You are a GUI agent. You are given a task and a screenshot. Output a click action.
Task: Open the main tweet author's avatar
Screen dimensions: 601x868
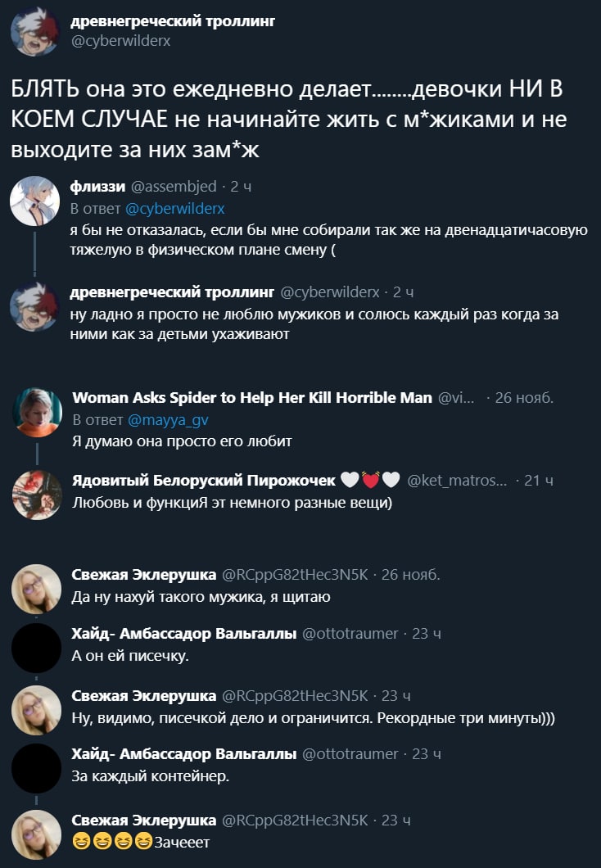(35, 32)
